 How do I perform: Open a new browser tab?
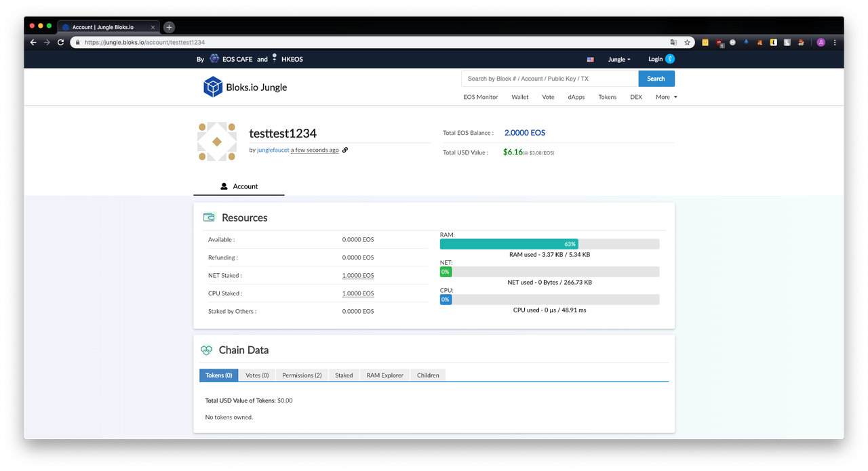coord(169,27)
